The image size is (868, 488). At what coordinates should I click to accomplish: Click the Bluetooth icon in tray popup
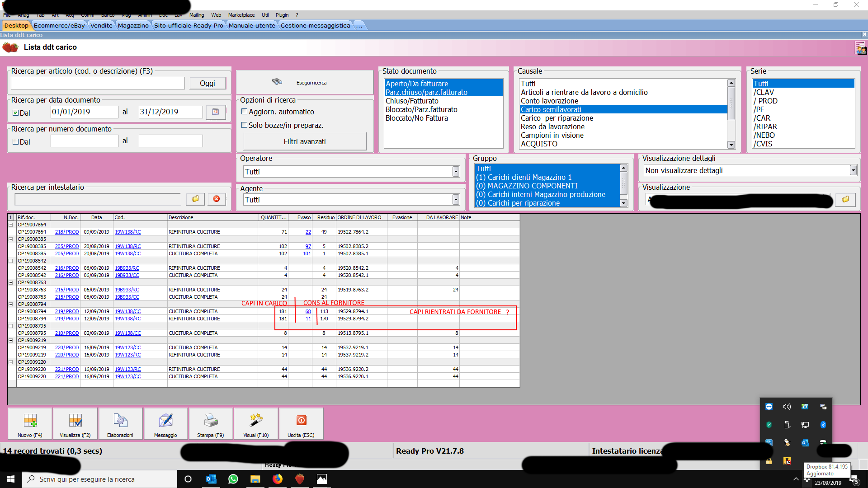pyautogui.click(x=823, y=425)
